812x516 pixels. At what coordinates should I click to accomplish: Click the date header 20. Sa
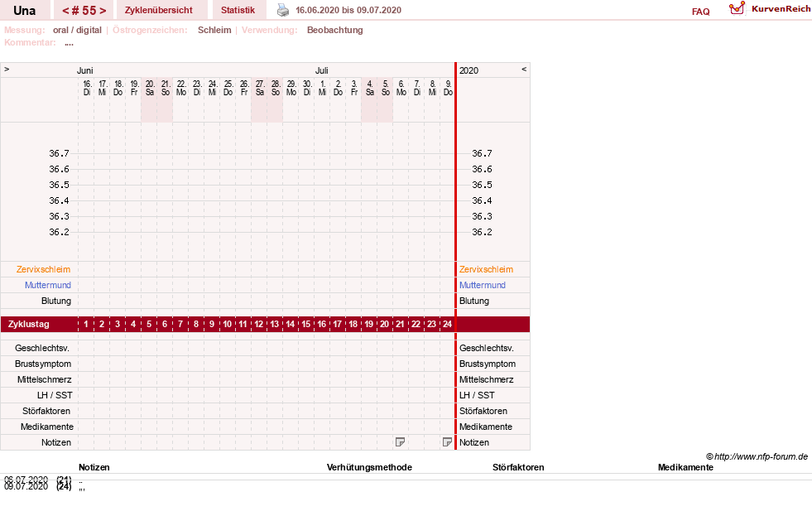pyautogui.click(x=150, y=88)
